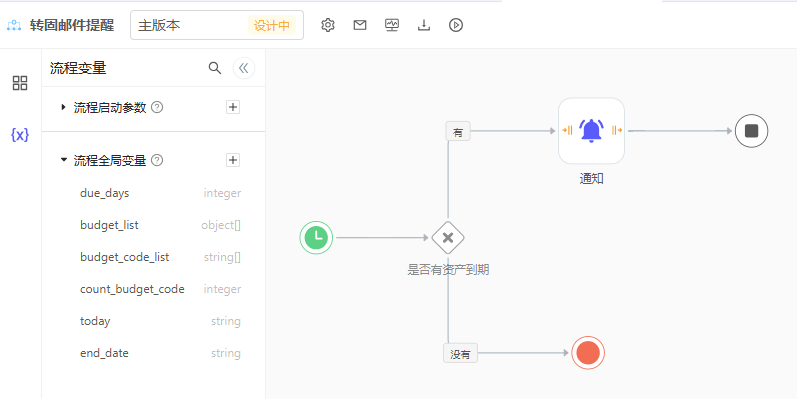
Task: Click the download icon in toolbar
Action: (424, 25)
